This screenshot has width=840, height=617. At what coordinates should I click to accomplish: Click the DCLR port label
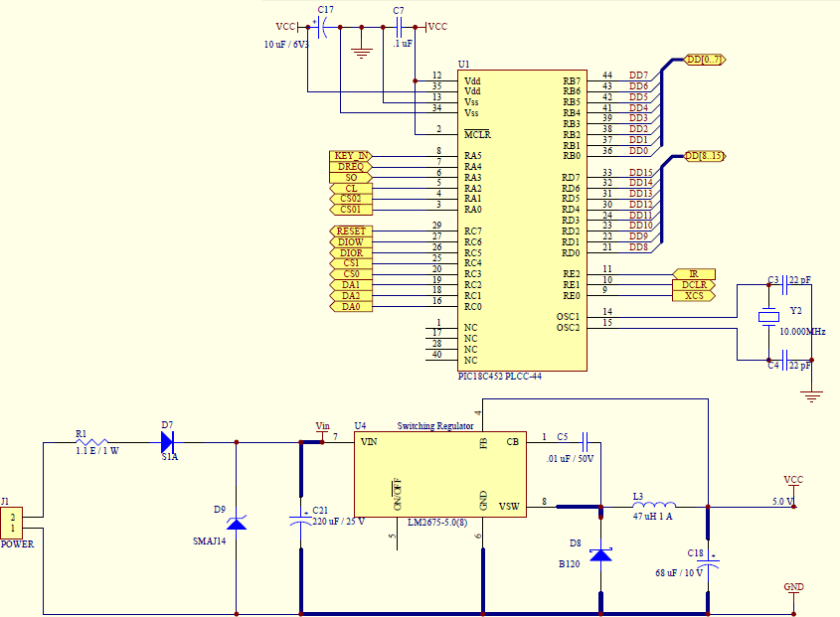coord(694,285)
